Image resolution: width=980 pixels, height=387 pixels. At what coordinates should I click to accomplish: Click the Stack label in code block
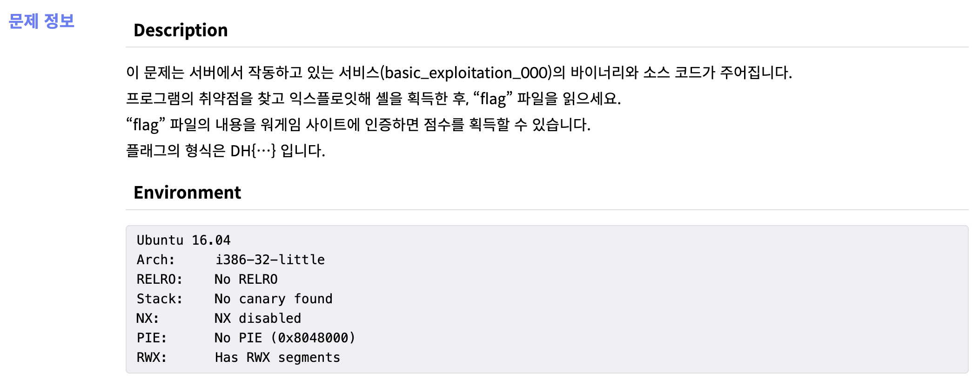(160, 299)
